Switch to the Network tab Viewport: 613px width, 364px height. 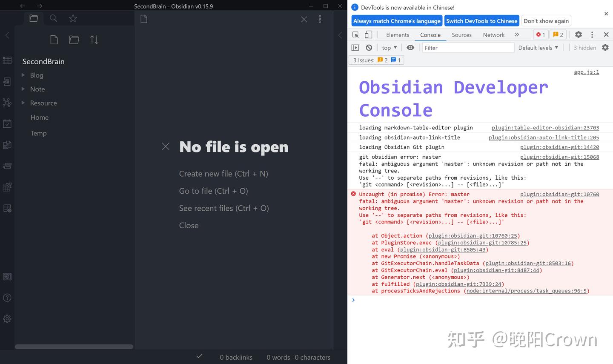(x=493, y=34)
